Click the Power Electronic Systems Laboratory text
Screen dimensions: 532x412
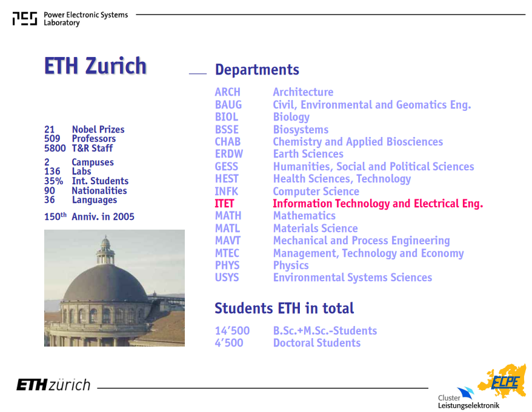[x=86, y=19]
